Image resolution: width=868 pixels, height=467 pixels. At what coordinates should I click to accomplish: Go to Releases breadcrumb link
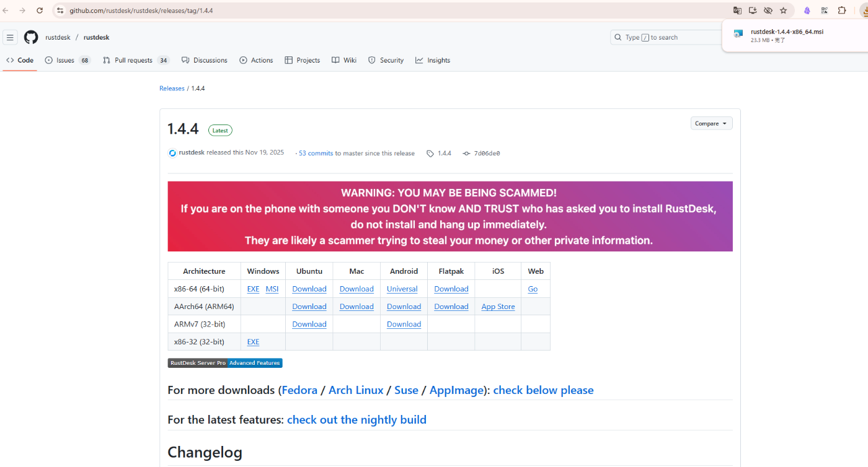172,89
